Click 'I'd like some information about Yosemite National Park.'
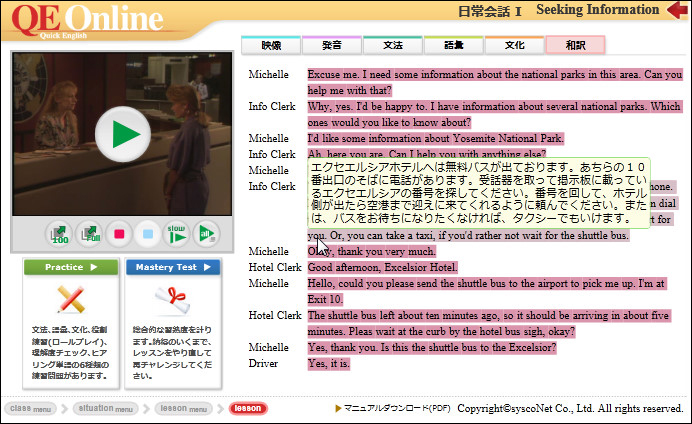The height and width of the screenshot is (424, 692). pos(436,139)
